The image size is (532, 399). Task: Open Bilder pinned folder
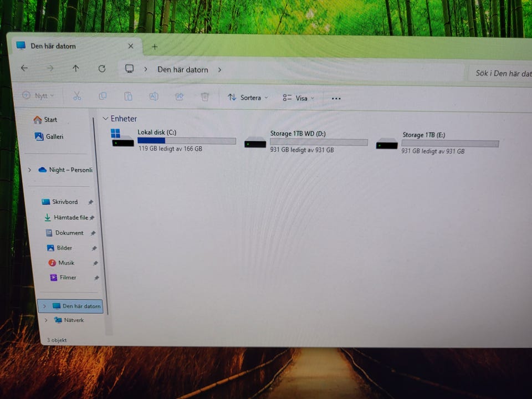tap(59, 248)
